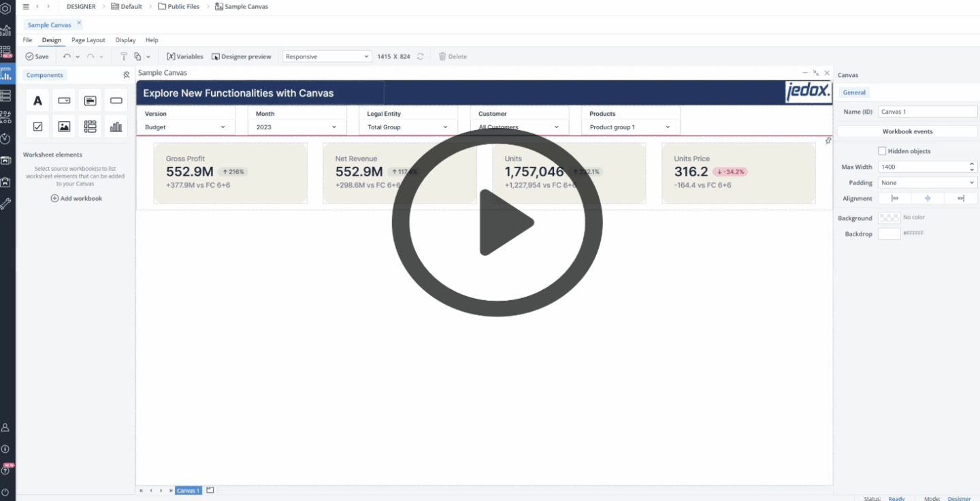980x501 pixels.
Task: Open the Backdrop color swatch
Action: [889, 233]
